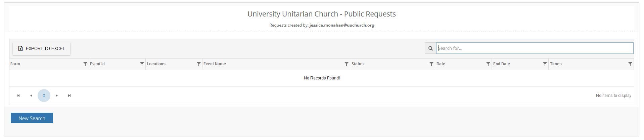
Task: Open the Form column filter icon
Action: 85,64
